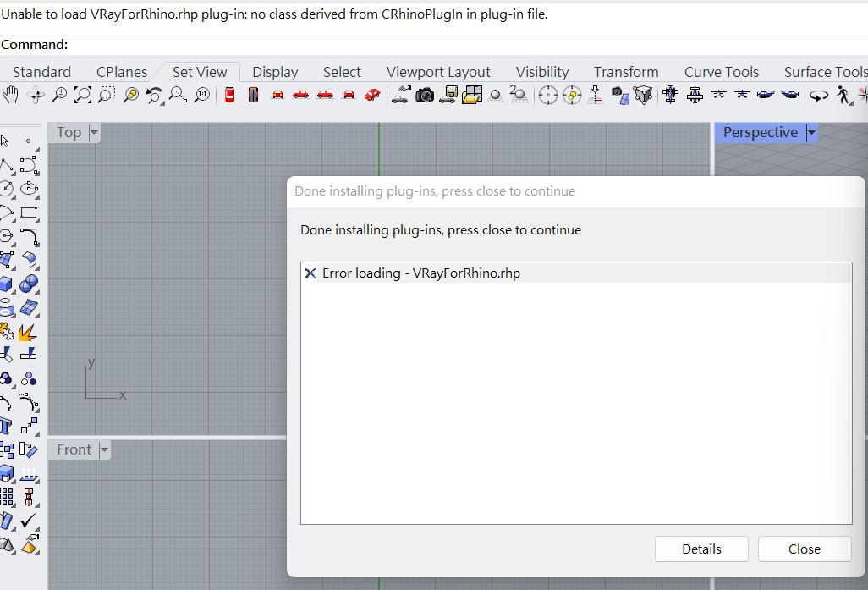Open the folder with viewports icon
Screen dimensions: 868x590
472,95
